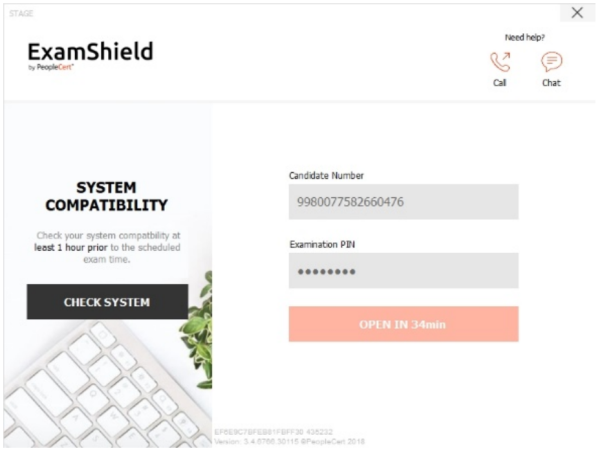Click the "Chat" text label

(551, 84)
